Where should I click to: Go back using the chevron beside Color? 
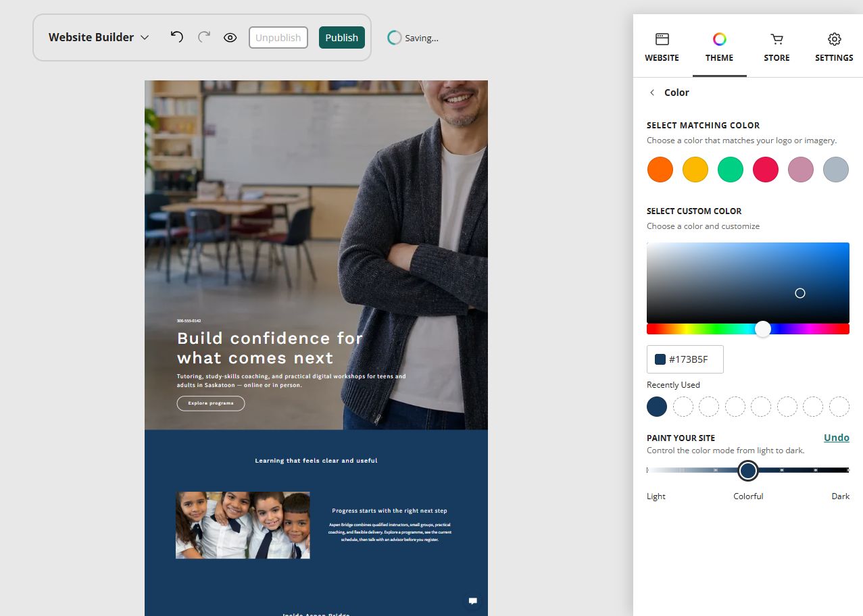pyautogui.click(x=652, y=93)
